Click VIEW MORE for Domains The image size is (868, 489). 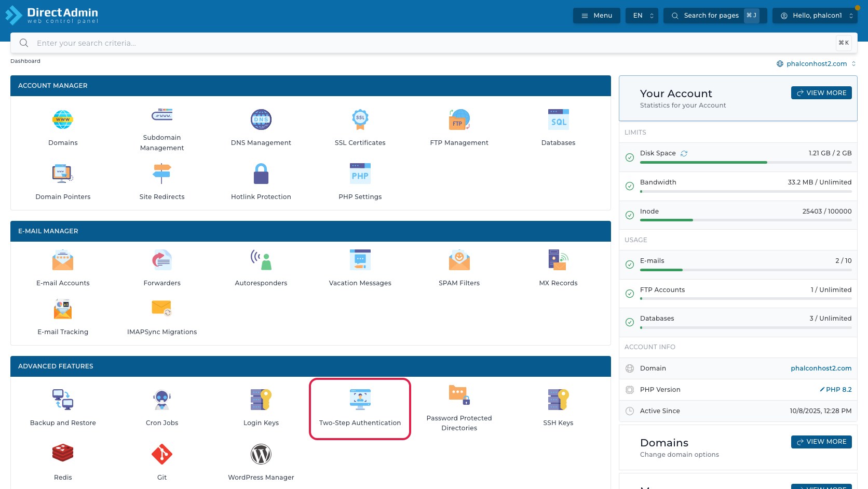(821, 442)
